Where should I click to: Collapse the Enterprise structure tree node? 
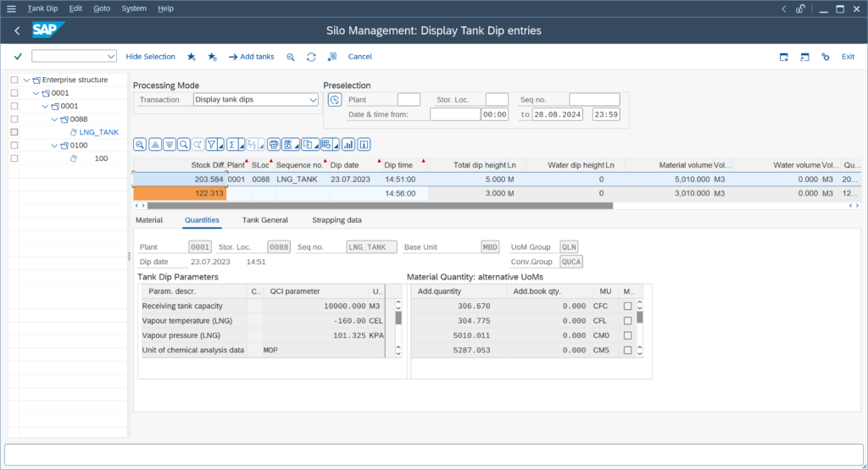tap(26, 80)
